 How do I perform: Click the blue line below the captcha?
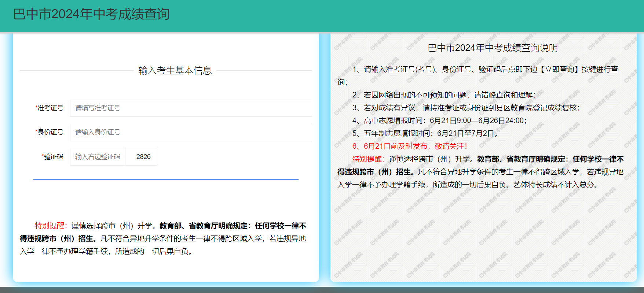coord(166,179)
